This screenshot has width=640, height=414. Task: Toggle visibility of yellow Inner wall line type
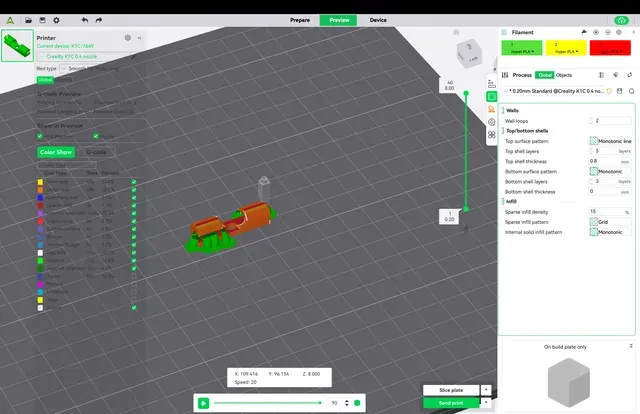click(134, 182)
